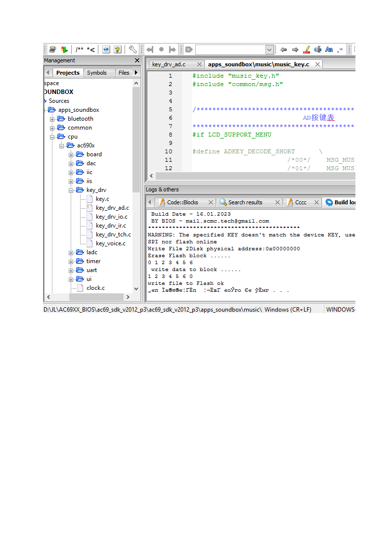Close the Code::Blocks log tab
392x555 pixels.
pyautogui.click(x=211, y=202)
